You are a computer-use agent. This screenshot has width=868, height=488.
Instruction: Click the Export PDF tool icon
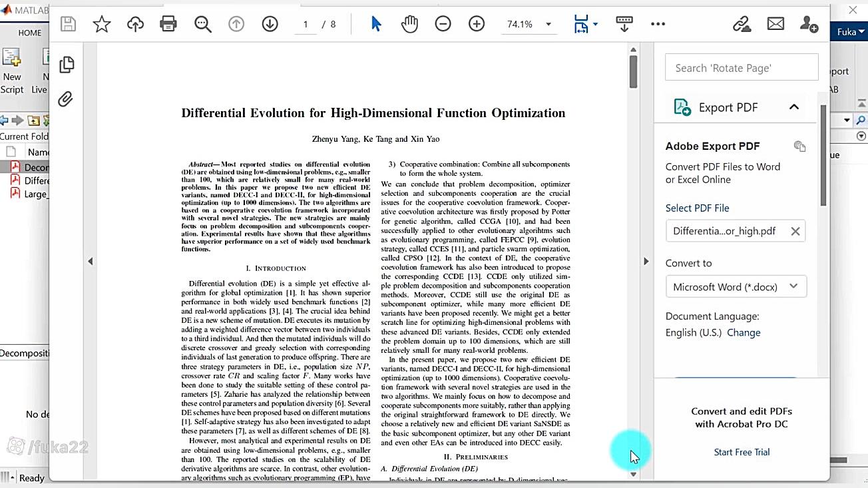click(682, 107)
